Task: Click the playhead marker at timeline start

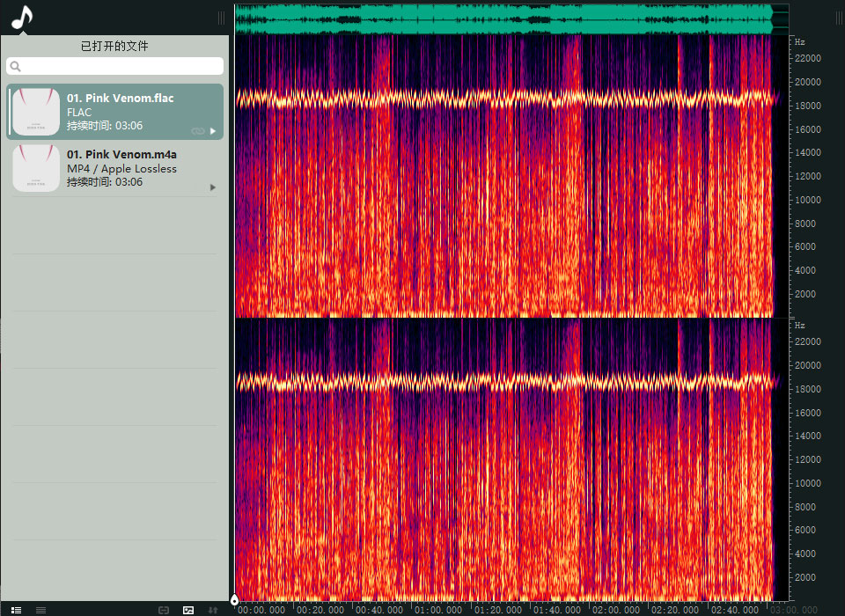Action: [234, 601]
